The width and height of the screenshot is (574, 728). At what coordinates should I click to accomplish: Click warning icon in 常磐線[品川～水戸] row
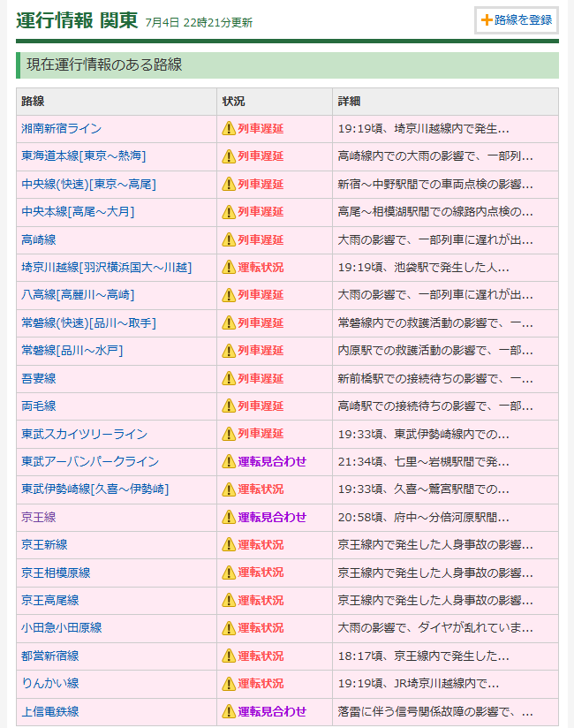point(229,351)
